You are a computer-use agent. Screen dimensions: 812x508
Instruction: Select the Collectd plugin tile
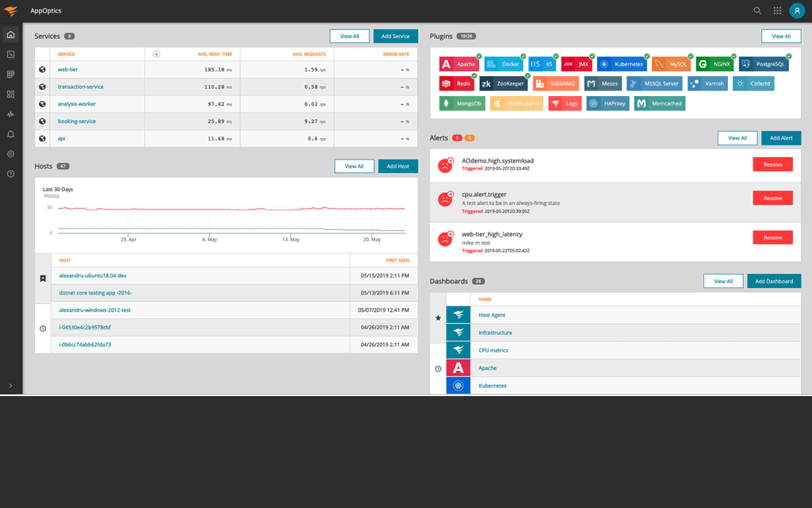[753, 83]
